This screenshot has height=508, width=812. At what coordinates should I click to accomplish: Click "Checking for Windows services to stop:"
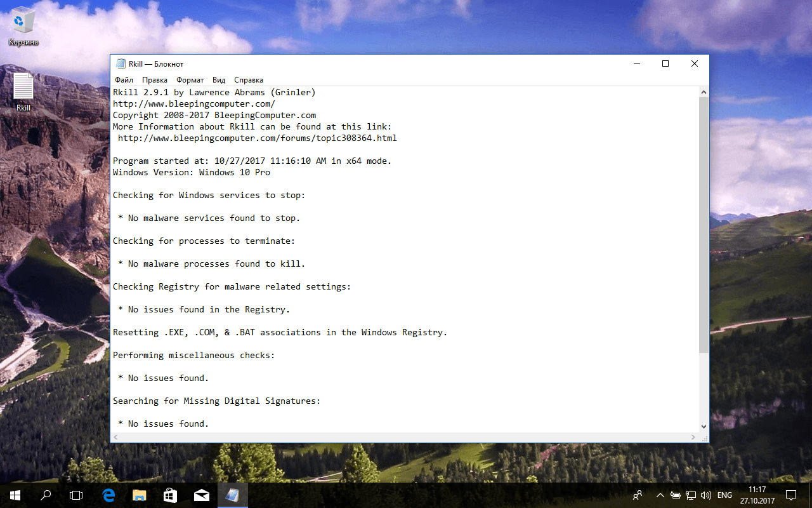(x=209, y=195)
